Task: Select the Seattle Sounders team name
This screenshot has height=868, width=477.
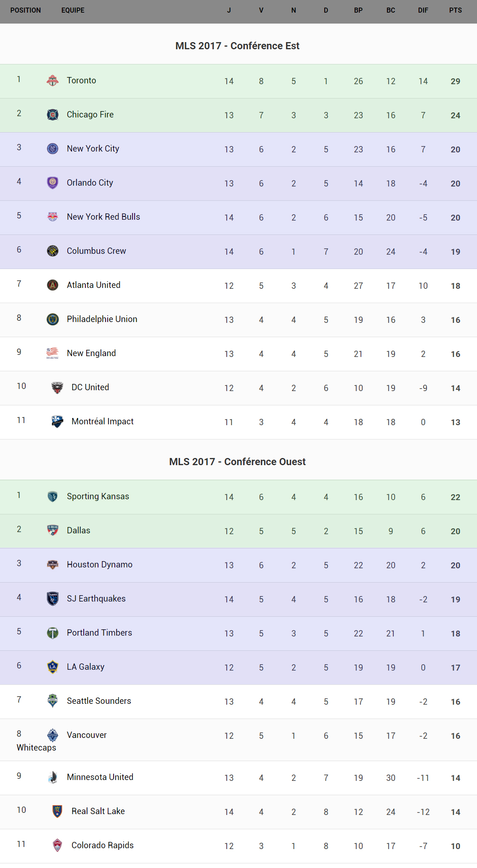Action: [99, 701]
